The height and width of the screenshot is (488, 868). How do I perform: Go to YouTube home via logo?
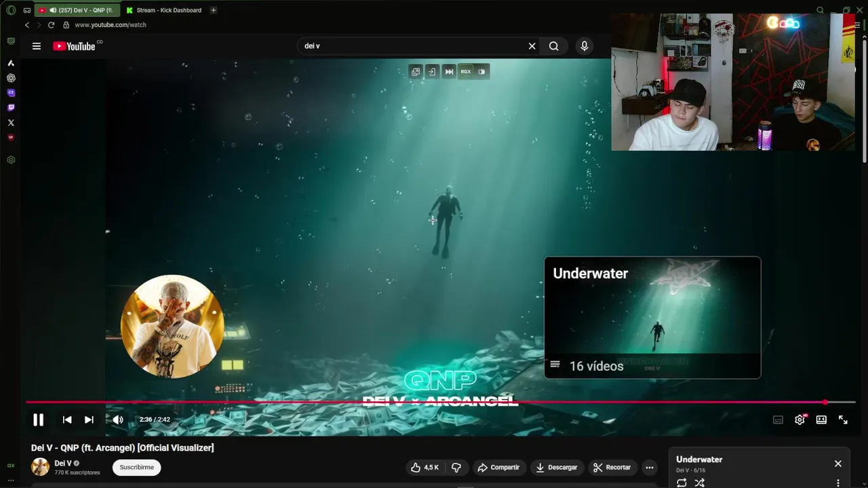click(74, 46)
